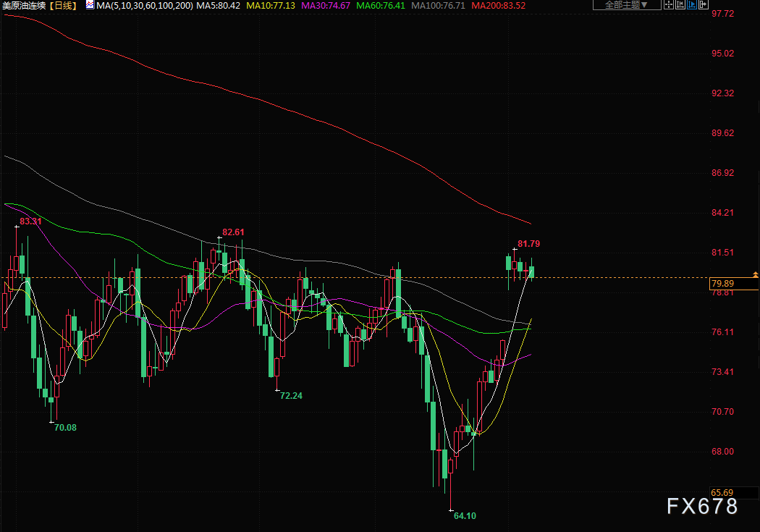Click the expand chart panel icon

click(x=704, y=5)
